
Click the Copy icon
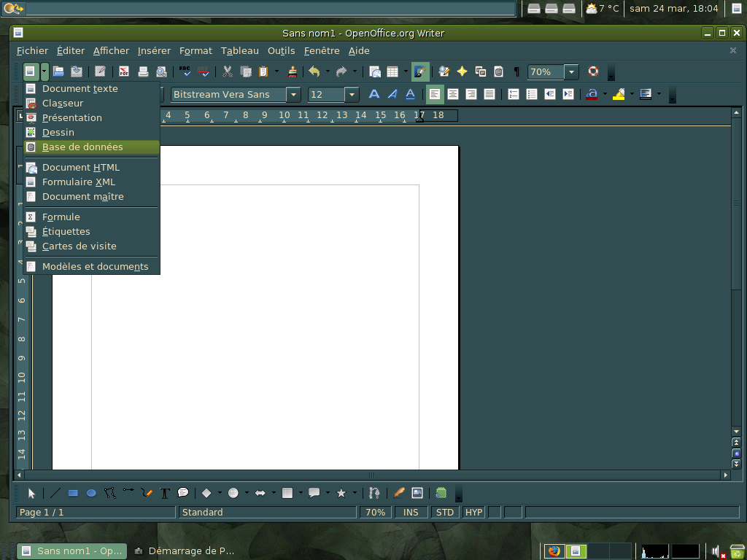pyautogui.click(x=245, y=71)
